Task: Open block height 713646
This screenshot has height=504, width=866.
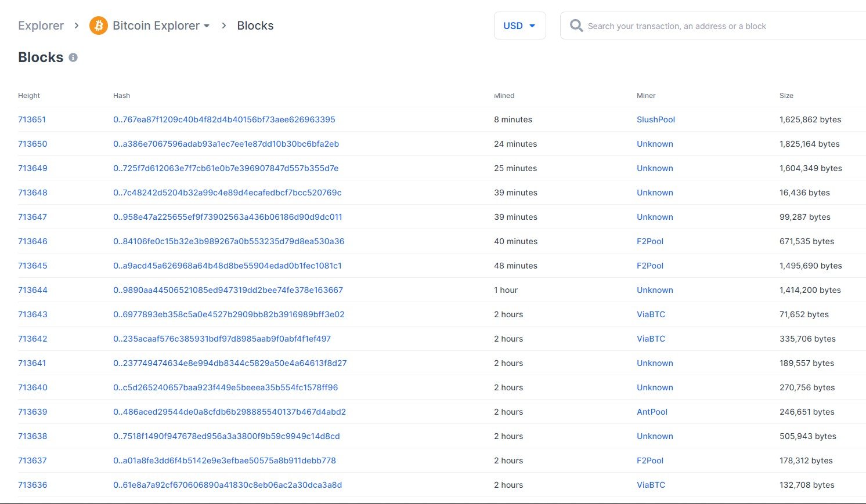Action: [x=33, y=241]
